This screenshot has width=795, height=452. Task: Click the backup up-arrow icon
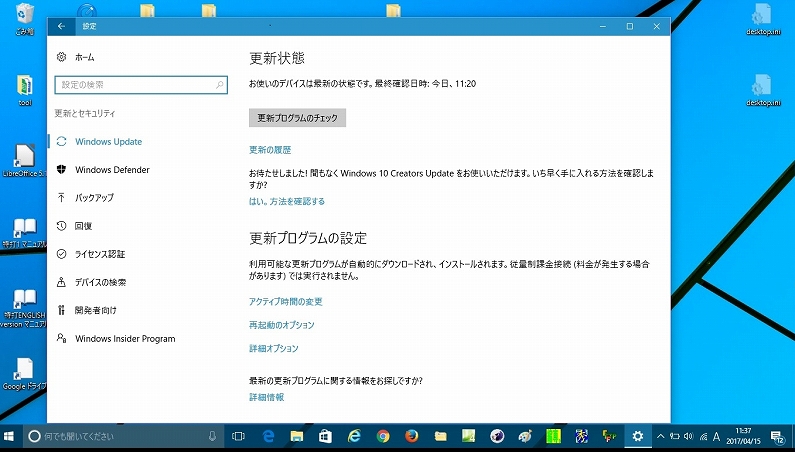coord(61,197)
